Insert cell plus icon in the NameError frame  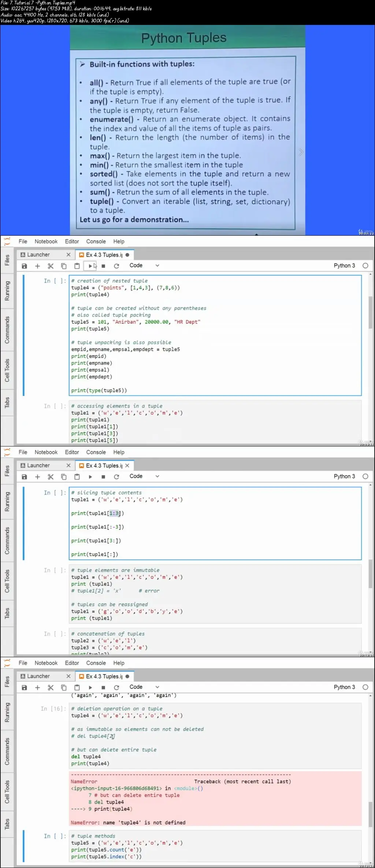coord(37,688)
